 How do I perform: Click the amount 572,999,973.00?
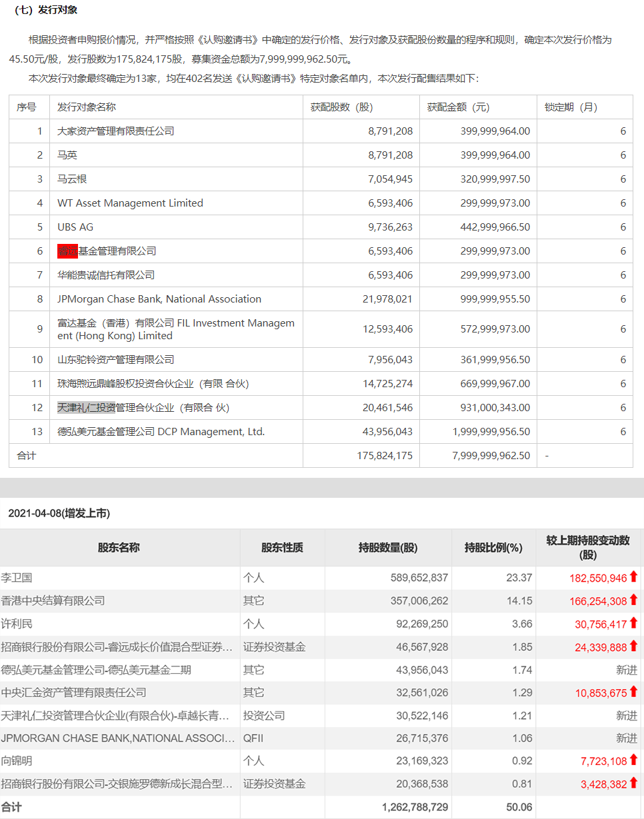pos(495,329)
